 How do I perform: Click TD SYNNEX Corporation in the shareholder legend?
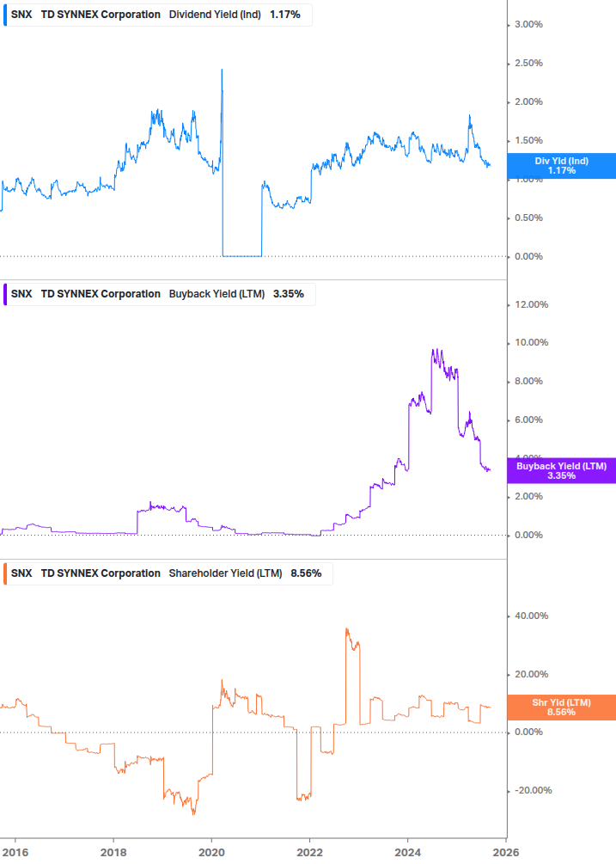tap(101, 573)
